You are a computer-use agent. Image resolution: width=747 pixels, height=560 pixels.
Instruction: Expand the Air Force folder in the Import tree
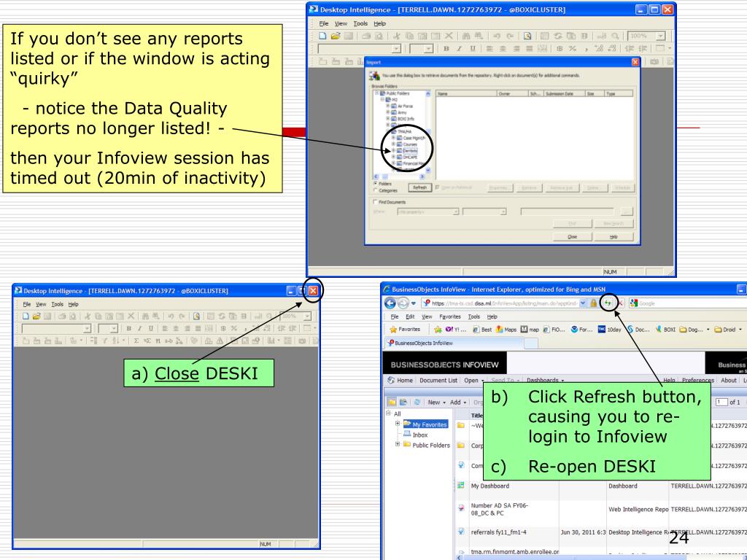[x=388, y=106]
